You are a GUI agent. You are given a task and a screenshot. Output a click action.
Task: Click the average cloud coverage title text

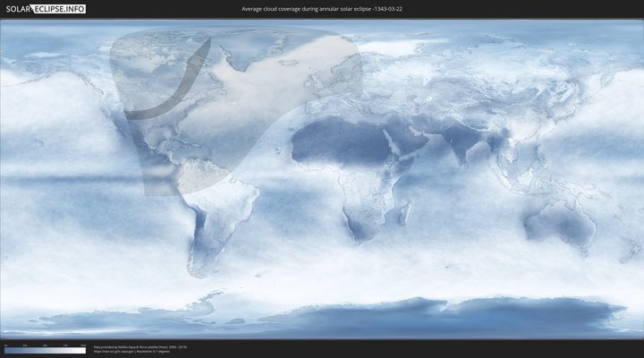321,8
